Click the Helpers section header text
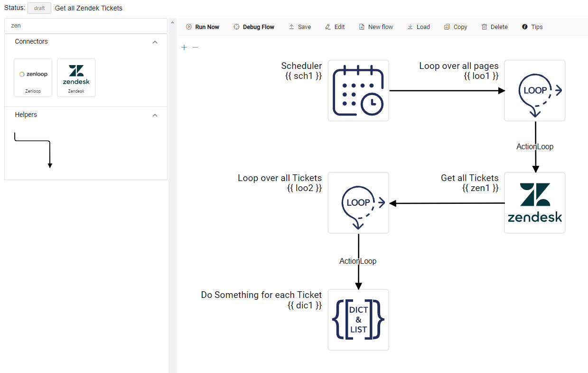 tap(26, 115)
